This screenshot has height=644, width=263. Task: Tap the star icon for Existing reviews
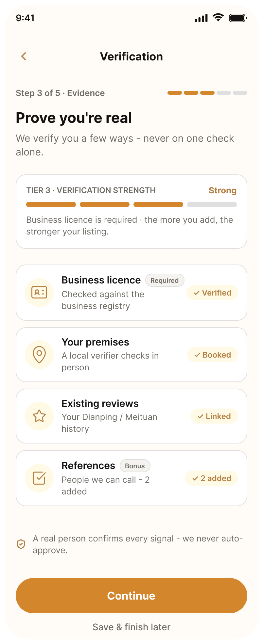point(39,416)
